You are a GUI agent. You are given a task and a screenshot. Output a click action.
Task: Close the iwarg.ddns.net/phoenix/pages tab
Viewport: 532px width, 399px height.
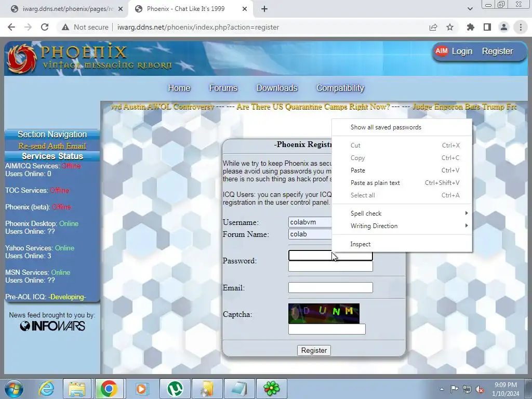coord(120,9)
